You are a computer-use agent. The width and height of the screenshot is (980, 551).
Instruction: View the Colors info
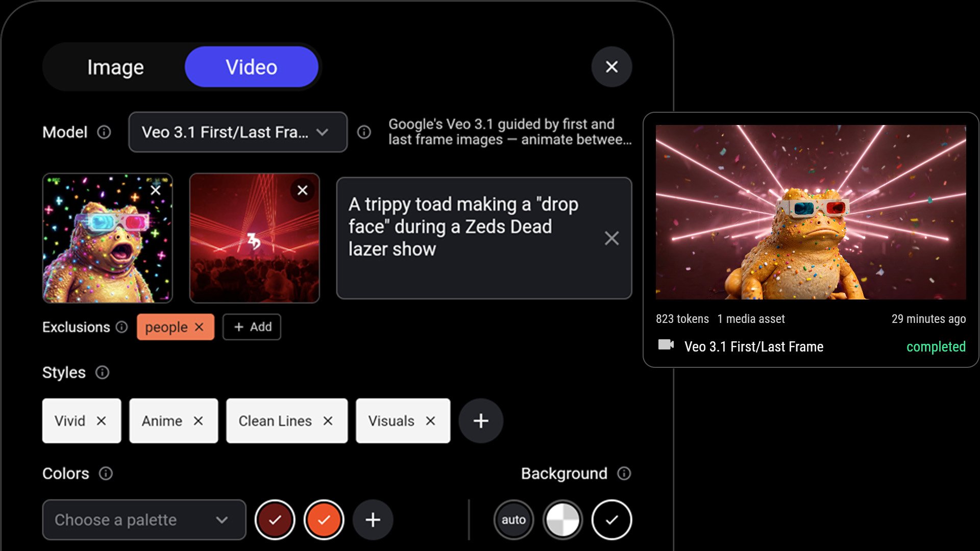pyautogui.click(x=106, y=474)
